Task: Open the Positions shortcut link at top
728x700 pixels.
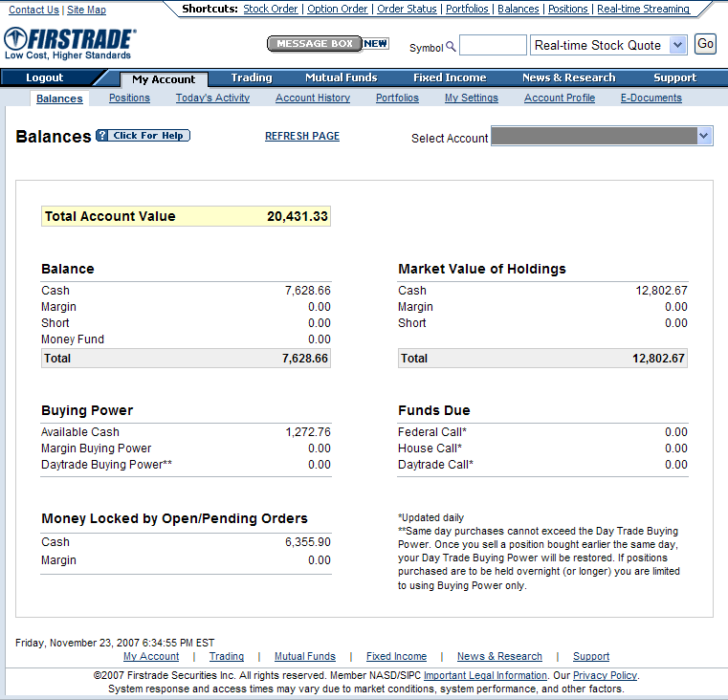Action: pyautogui.click(x=568, y=9)
